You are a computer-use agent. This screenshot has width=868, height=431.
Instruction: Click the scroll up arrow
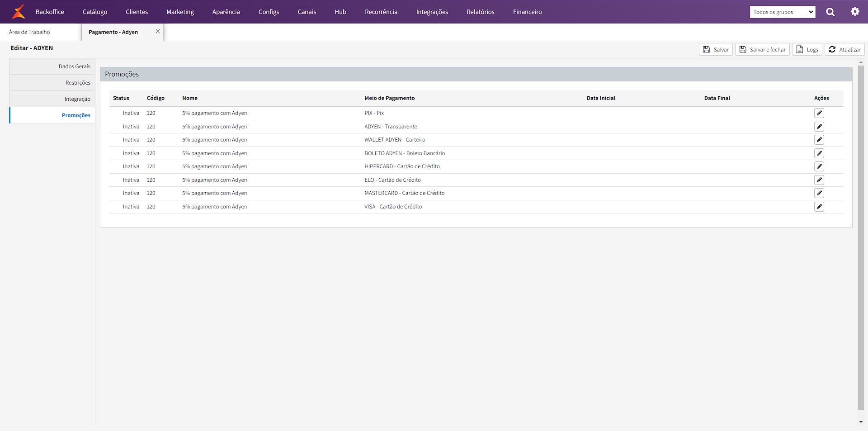point(861,62)
